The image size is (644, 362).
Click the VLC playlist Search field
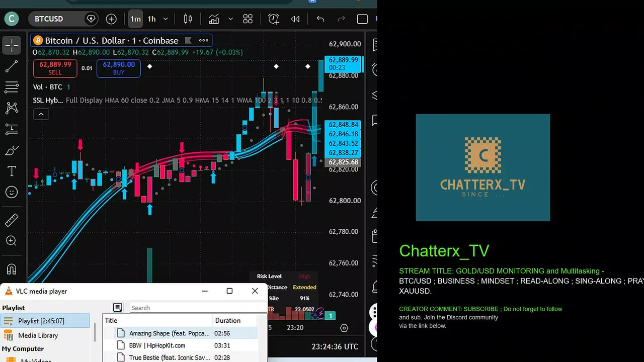tap(197, 308)
